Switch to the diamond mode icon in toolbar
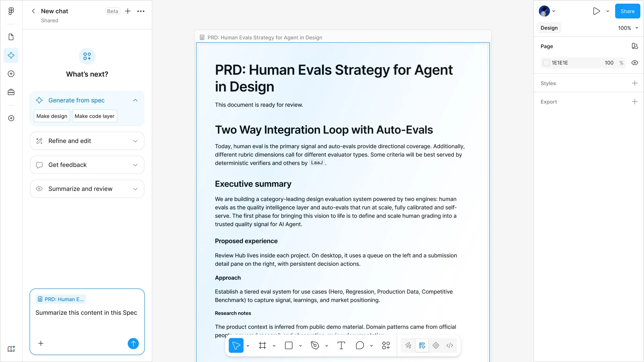Image resolution: width=644 pixels, height=362 pixels. (436, 346)
